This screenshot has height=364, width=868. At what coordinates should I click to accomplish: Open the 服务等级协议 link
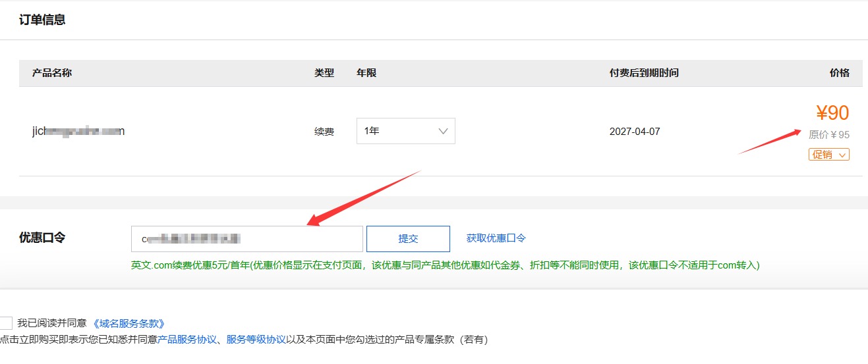256,340
